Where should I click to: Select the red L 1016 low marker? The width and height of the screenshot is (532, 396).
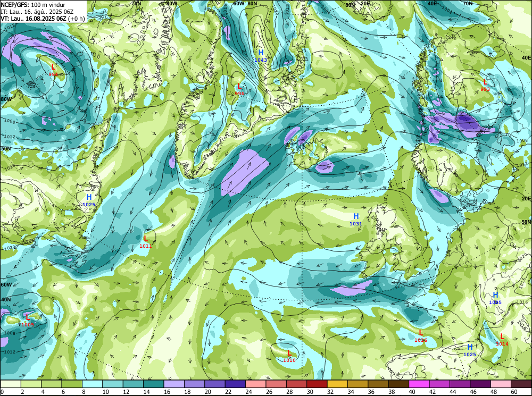[421, 336]
